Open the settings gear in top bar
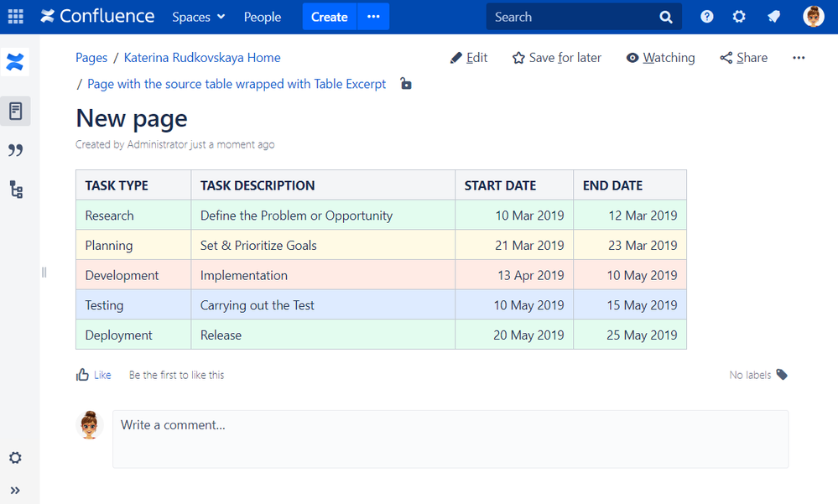The width and height of the screenshot is (838, 504). pos(739,17)
